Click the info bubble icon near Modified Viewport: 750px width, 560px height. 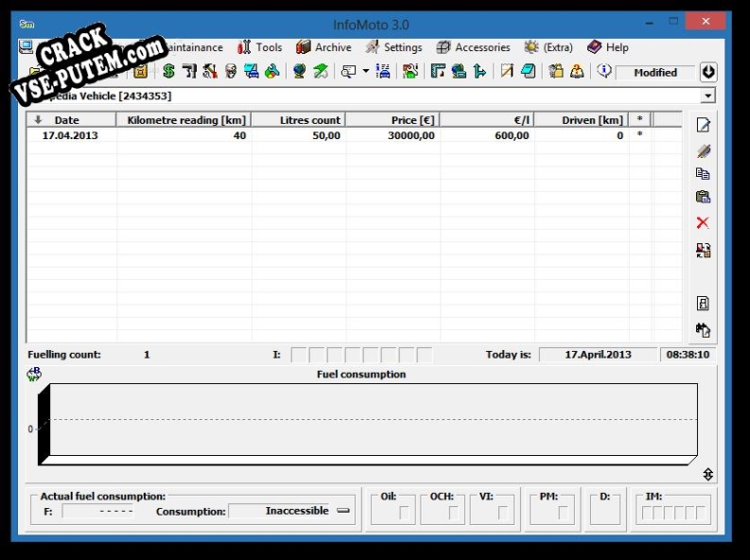click(x=604, y=71)
